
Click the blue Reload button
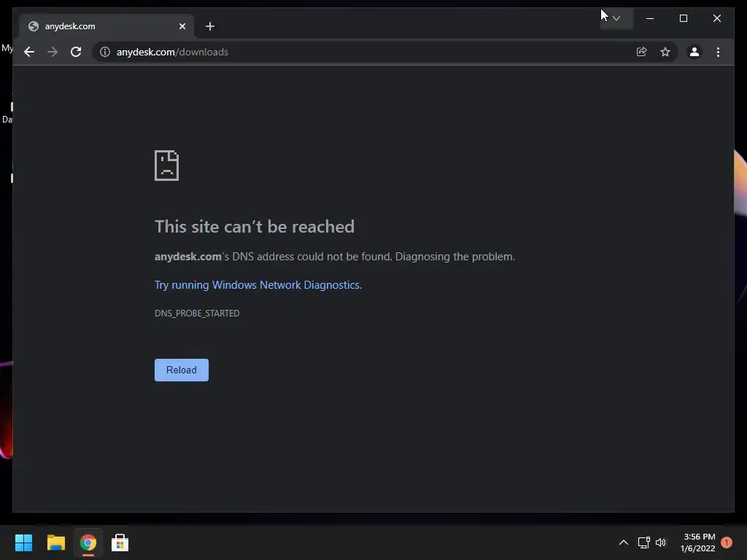(182, 370)
